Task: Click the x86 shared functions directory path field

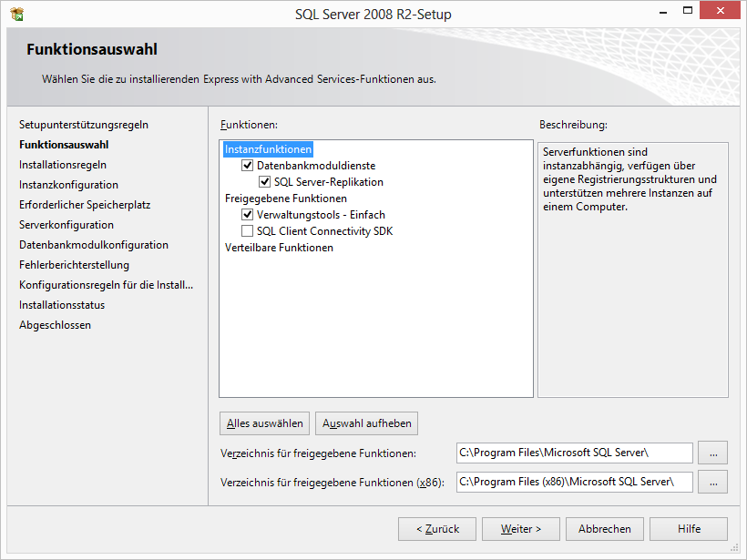Action: pos(575,482)
